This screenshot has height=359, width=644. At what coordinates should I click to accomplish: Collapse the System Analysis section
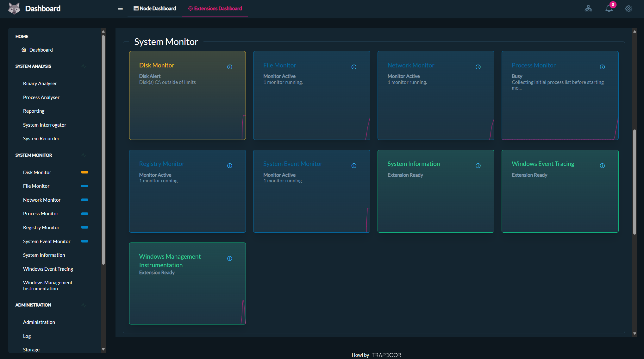(x=84, y=66)
